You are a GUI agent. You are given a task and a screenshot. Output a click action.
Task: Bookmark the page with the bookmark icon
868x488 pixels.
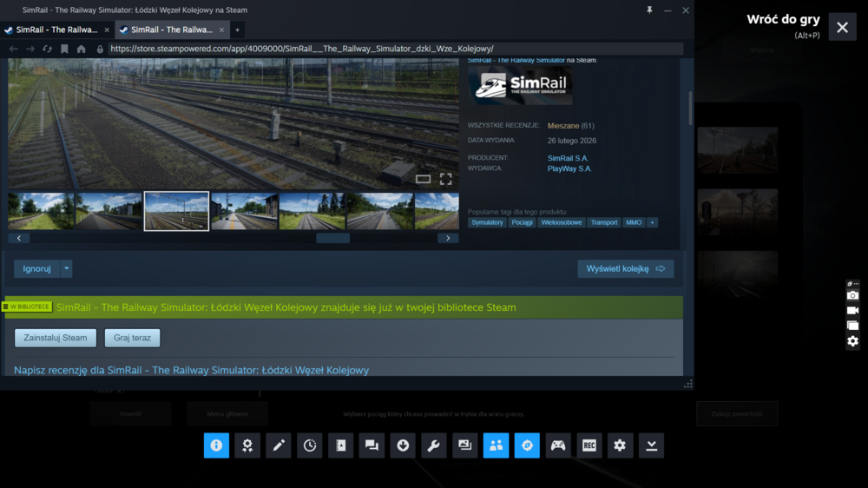coord(64,49)
